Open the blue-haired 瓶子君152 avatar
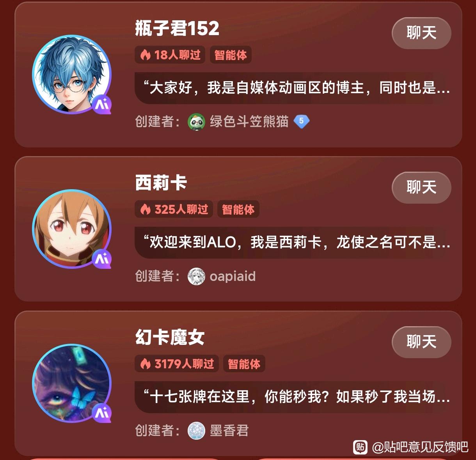Image resolution: width=476 pixels, height=460 pixels. tap(72, 75)
